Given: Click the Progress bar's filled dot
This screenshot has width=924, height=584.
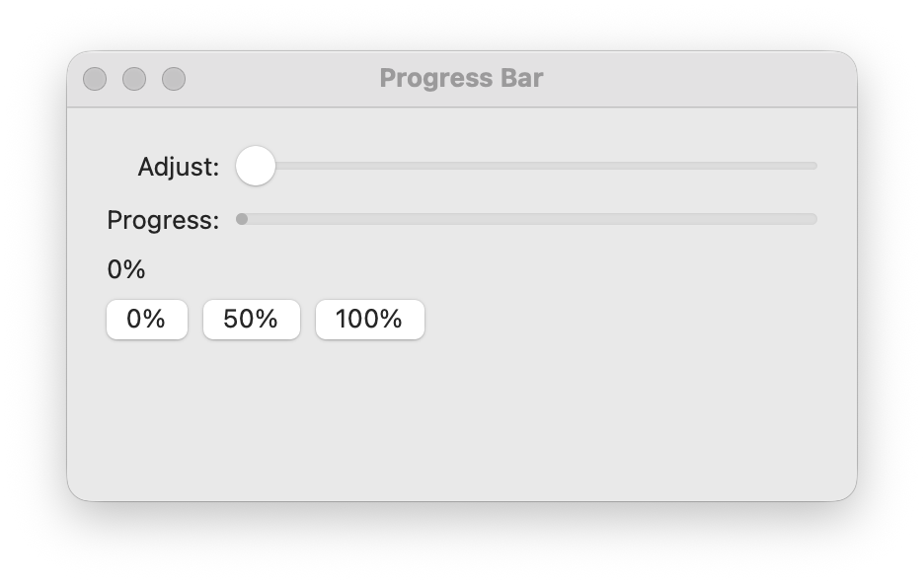Looking at the screenshot, I should pos(241,219).
